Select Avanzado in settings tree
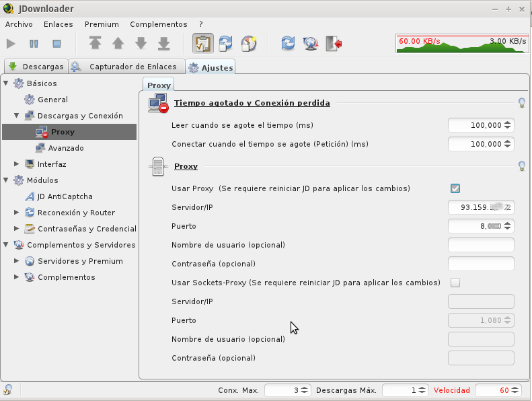 [66, 148]
